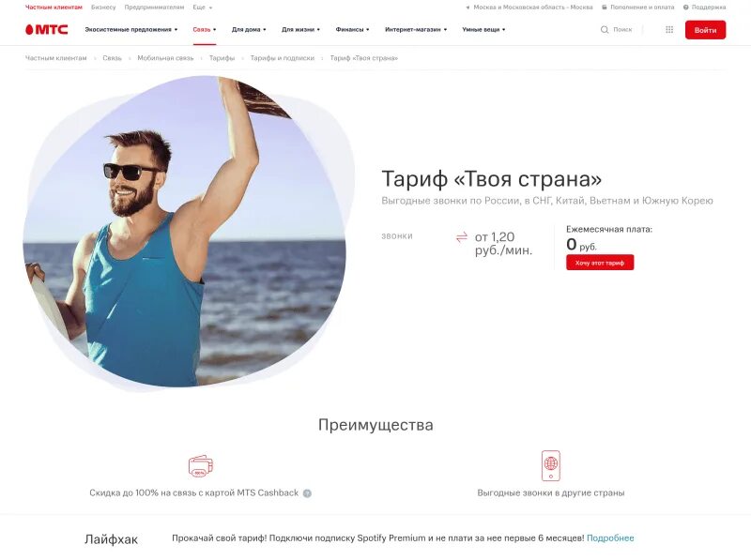Change region Москва и Московская область
The image size is (751, 560).
[x=529, y=8]
